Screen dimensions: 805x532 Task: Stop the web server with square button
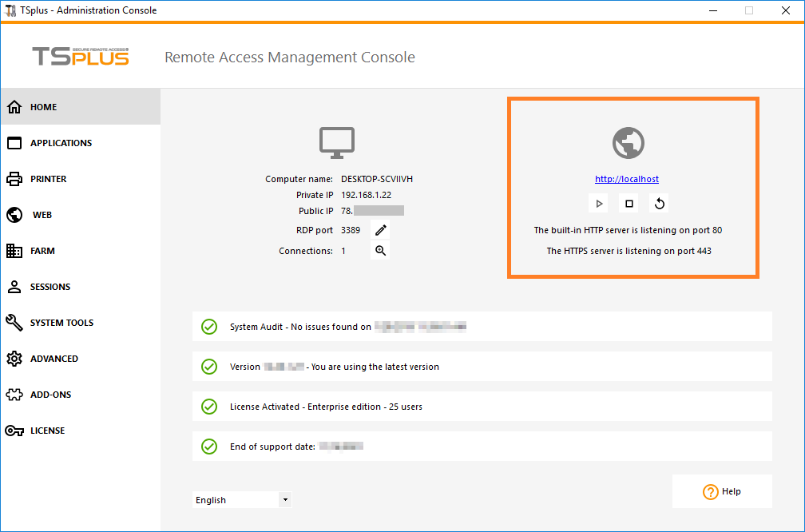tap(629, 204)
